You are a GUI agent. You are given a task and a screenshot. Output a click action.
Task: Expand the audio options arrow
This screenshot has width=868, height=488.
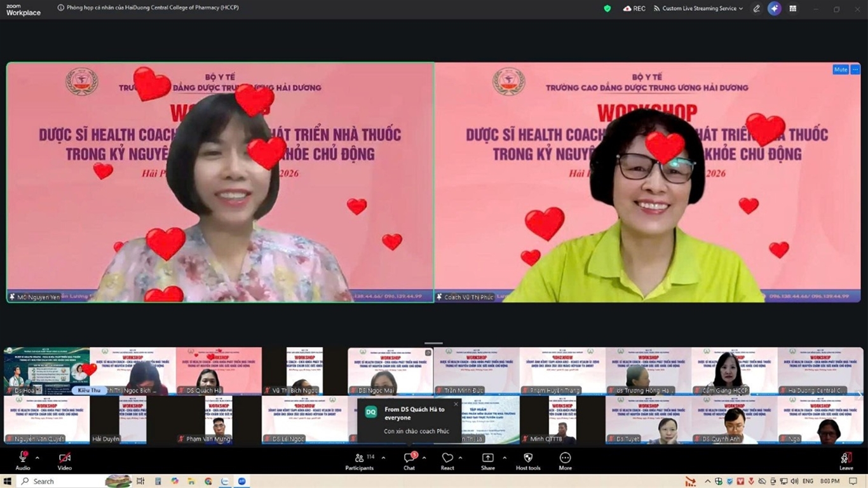coord(37,457)
